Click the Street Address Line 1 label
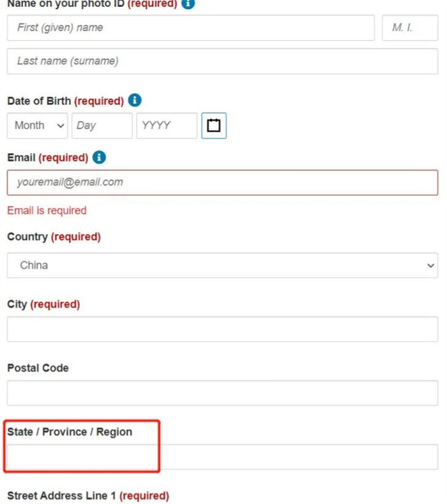This screenshot has width=447, height=504. click(88, 496)
